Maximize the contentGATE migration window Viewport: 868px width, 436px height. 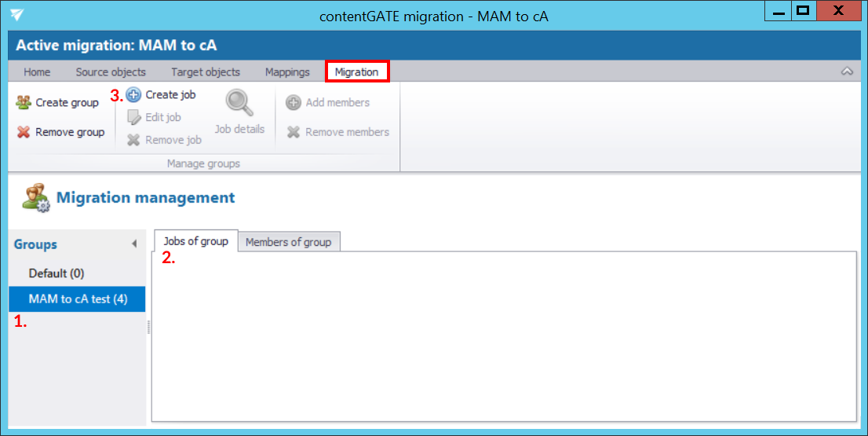[804, 11]
